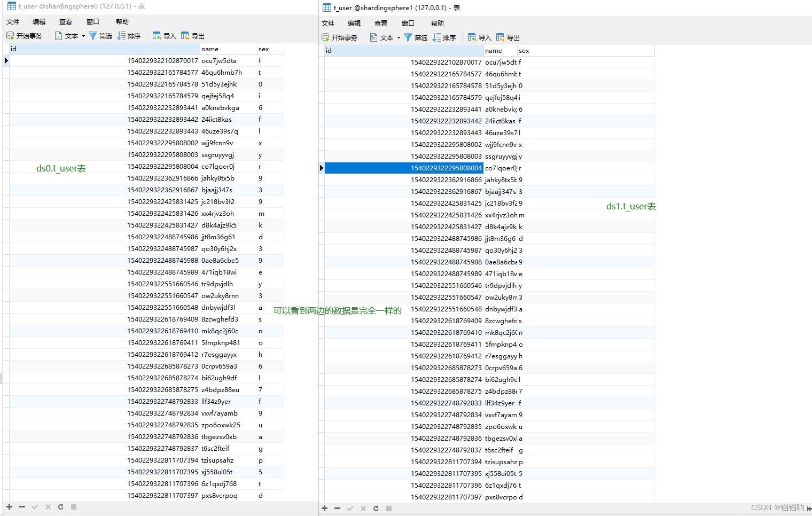The image size is (812, 516).
Task: Click the Sort icon in shardingsphere1 toolbar
Action: pyautogui.click(x=436, y=37)
